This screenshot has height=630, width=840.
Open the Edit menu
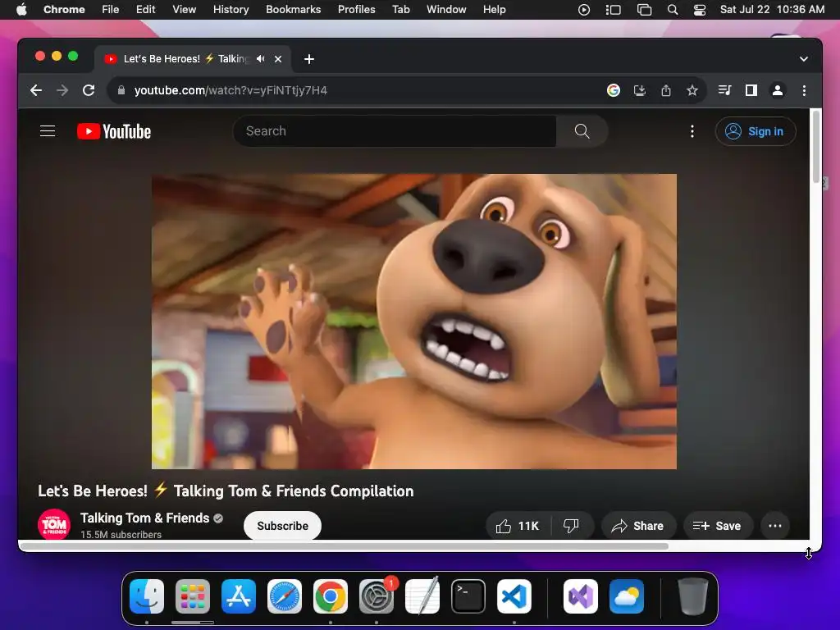tap(145, 10)
